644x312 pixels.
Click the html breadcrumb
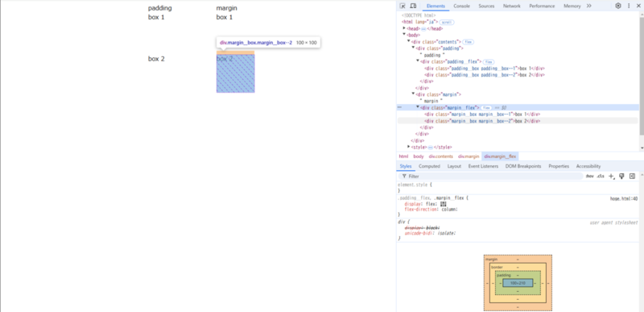tap(403, 156)
